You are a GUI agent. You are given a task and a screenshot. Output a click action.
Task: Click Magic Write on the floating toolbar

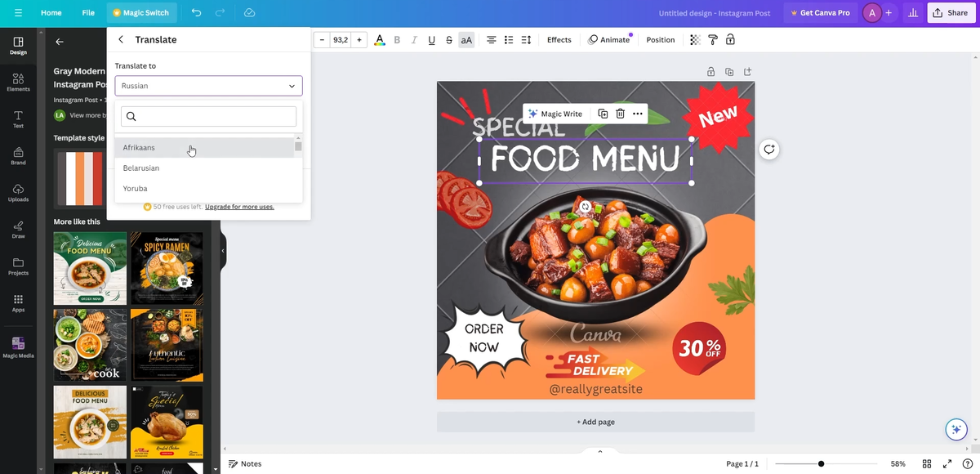[555, 114]
